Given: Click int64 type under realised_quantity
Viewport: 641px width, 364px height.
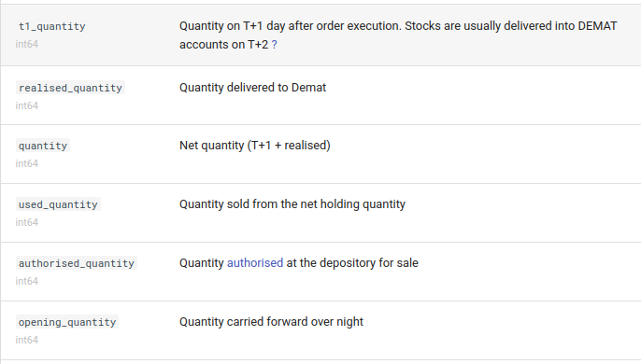Looking at the screenshot, I should click(x=26, y=105).
